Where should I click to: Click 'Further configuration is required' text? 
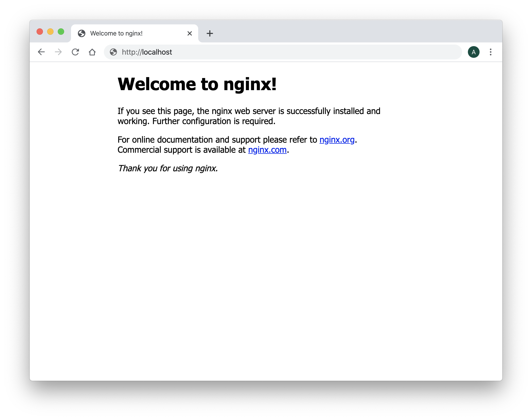point(214,121)
